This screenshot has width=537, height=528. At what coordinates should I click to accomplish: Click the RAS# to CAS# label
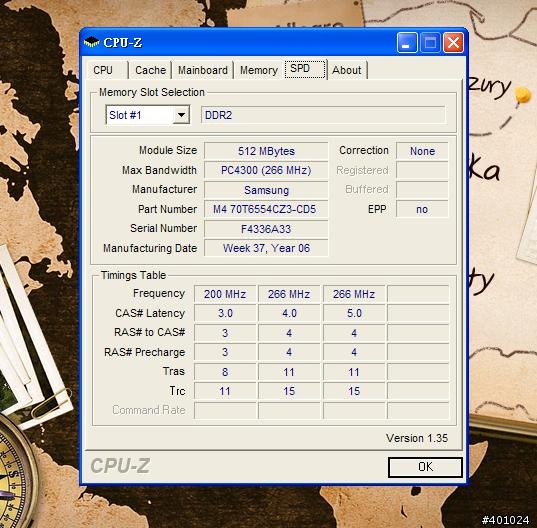[150, 332]
